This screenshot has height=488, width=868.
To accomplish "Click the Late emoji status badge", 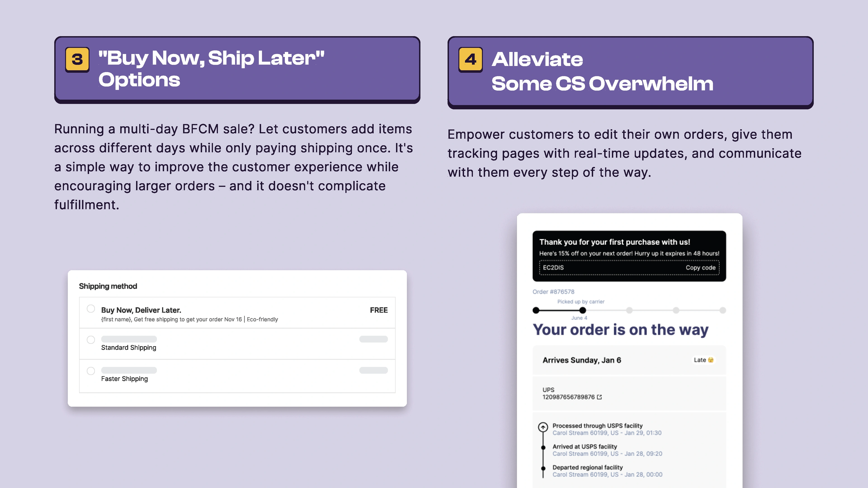I will point(704,360).
